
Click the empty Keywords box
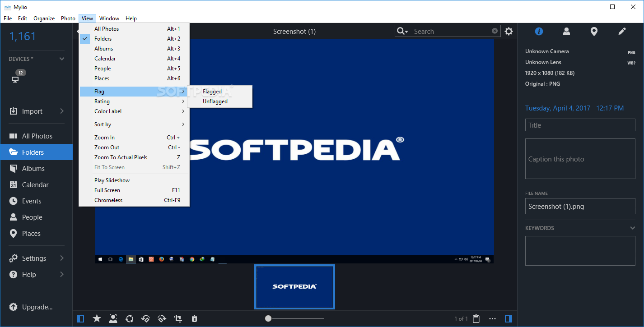tap(580, 251)
